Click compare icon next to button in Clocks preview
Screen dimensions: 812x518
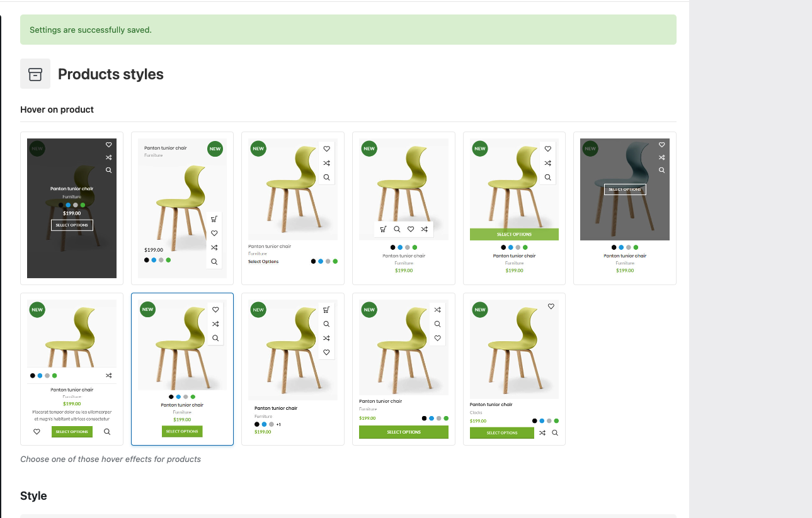(x=542, y=433)
